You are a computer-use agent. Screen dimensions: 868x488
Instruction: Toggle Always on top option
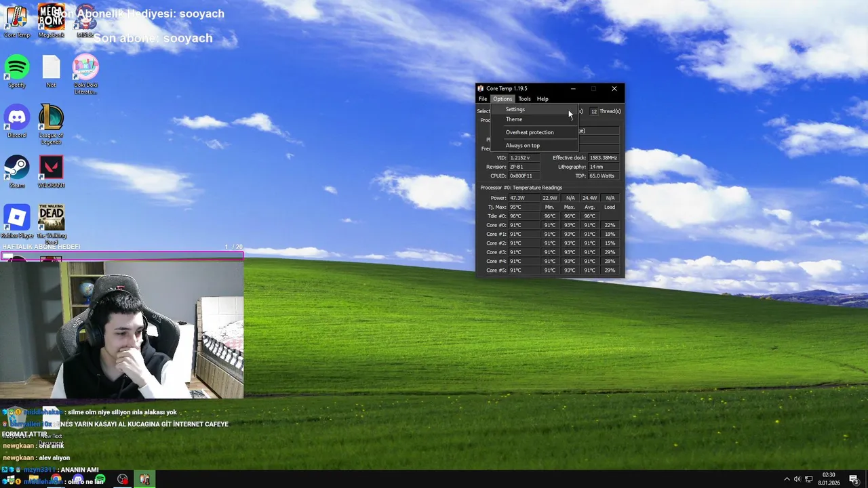click(534, 145)
